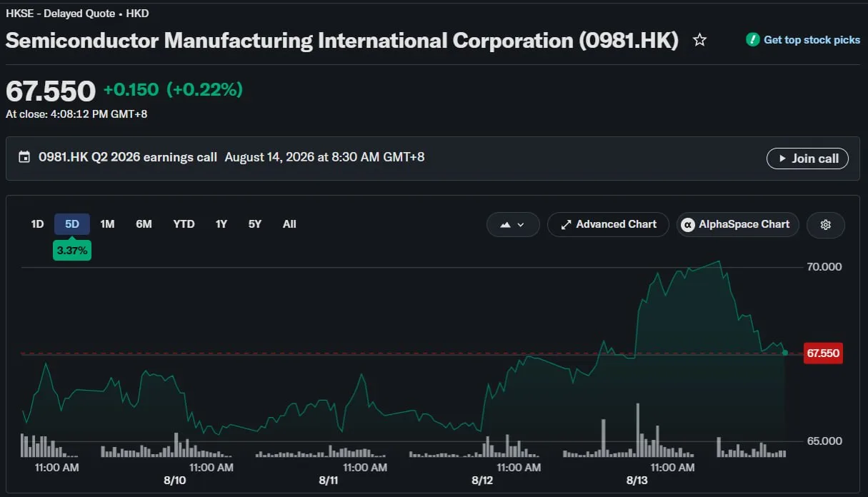Image resolution: width=868 pixels, height=497 pixels.
Task: Click the calendar icon beside earnings call
Action: click(24, 157)
